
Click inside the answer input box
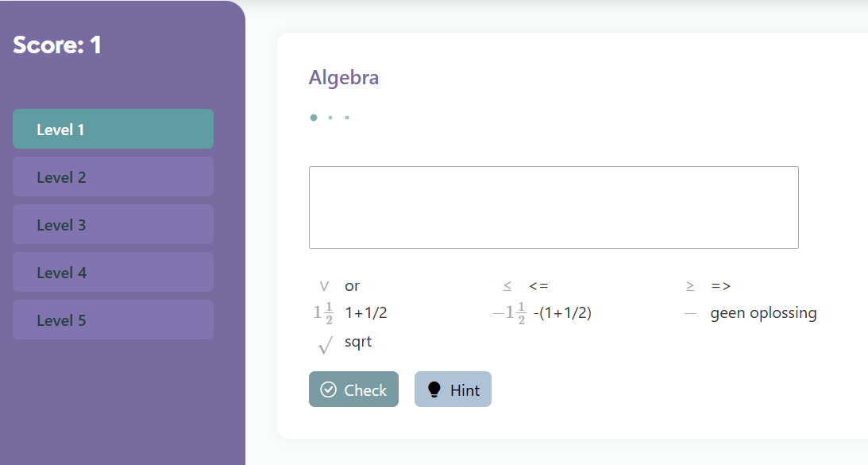554,207
